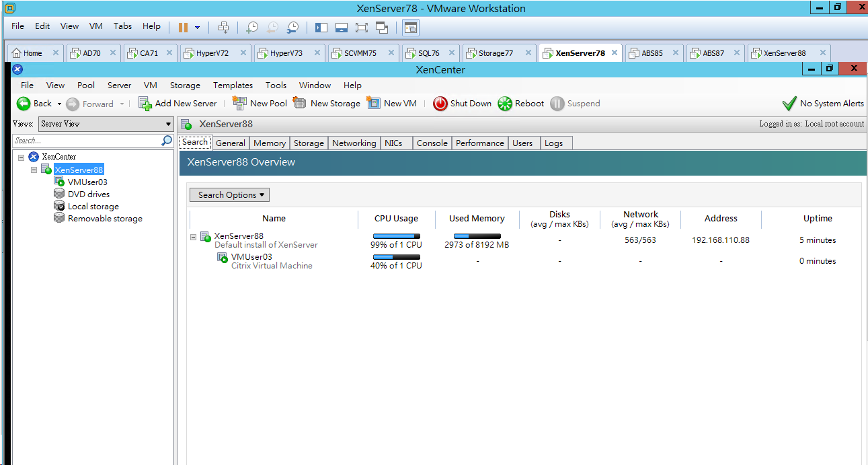Click the CPU Usage column header
The image size is (868, 465).
tap(397, 218)
